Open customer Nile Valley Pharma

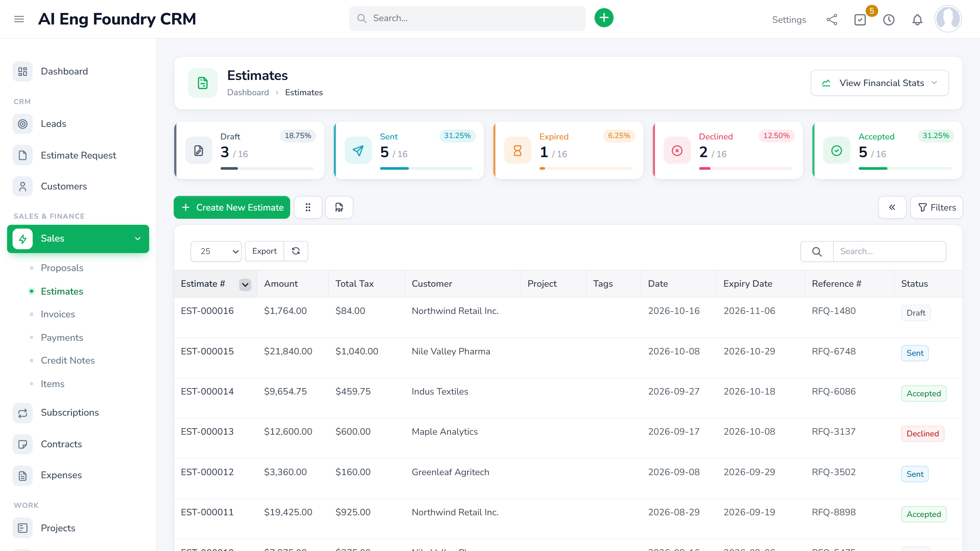[x=451, y=351]
